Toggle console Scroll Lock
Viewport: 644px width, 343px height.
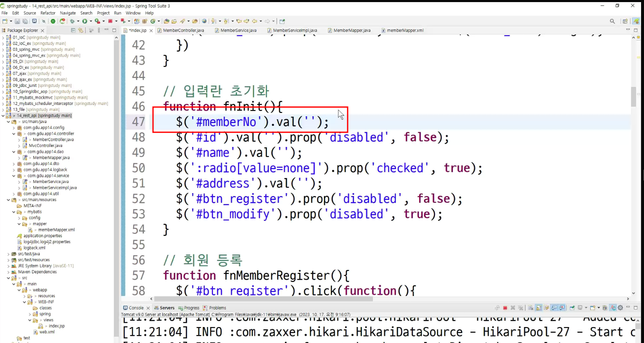pos(538,308)
